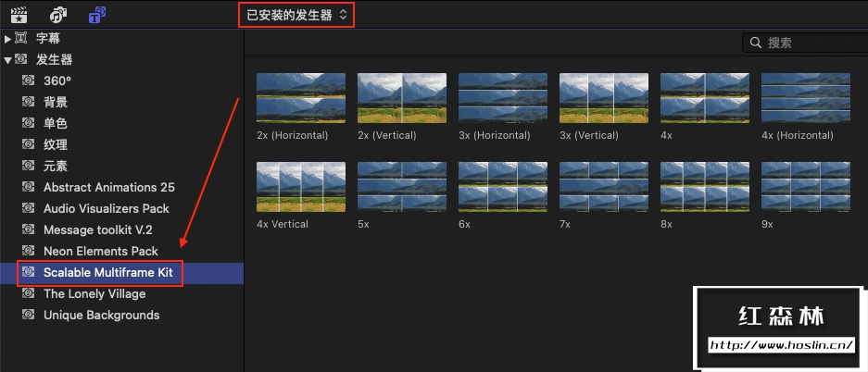The height and width of the screenshot is (372, 868).
Task: Click the icon beside Neon Elements Pack
Action: pyautogui.click(x=28, y=251)
